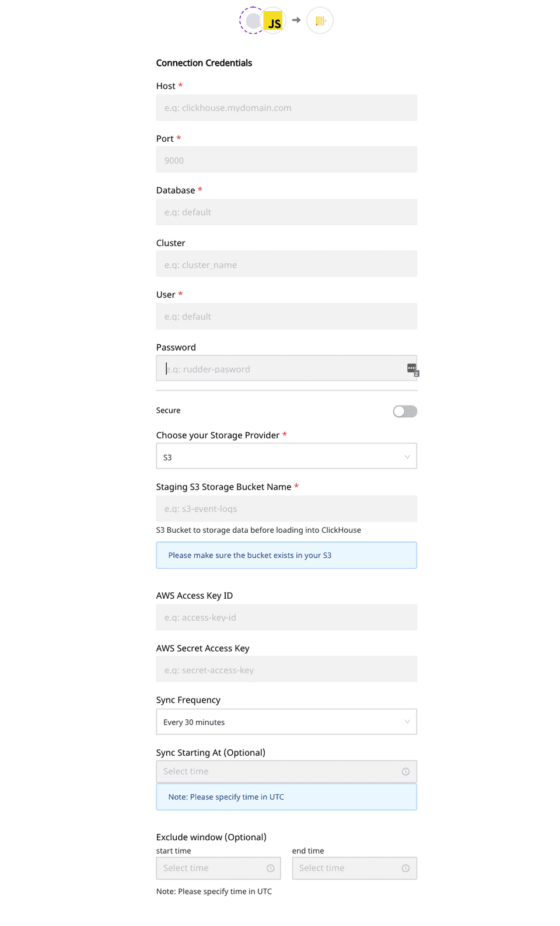The image size is (560, 926).
Task: Click the clock icon in Sync Starting At
Action: 405,772
